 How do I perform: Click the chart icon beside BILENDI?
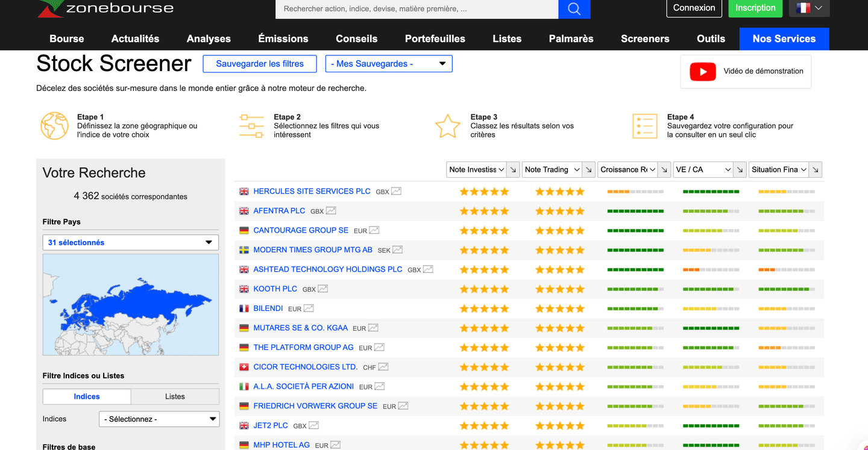[309, 308]
